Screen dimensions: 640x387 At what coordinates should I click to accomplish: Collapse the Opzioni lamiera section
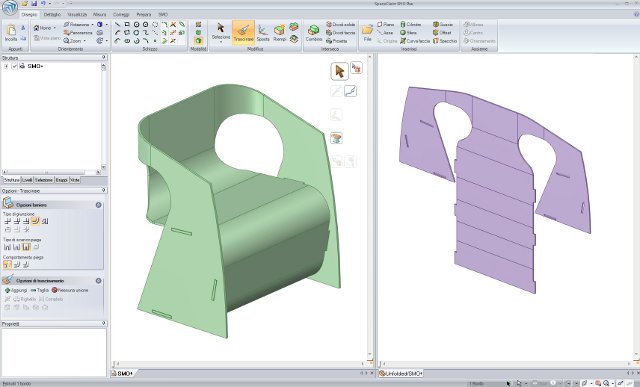point(98,205)
